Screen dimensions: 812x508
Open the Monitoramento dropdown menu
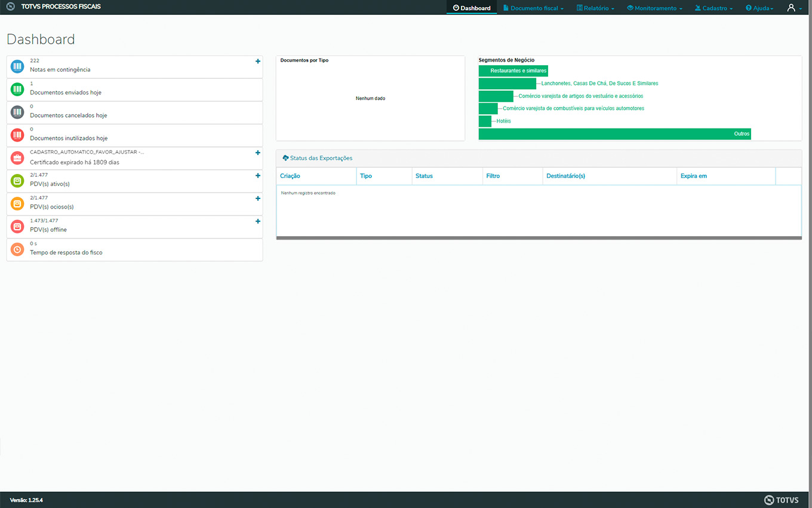[x=654, y=8]
